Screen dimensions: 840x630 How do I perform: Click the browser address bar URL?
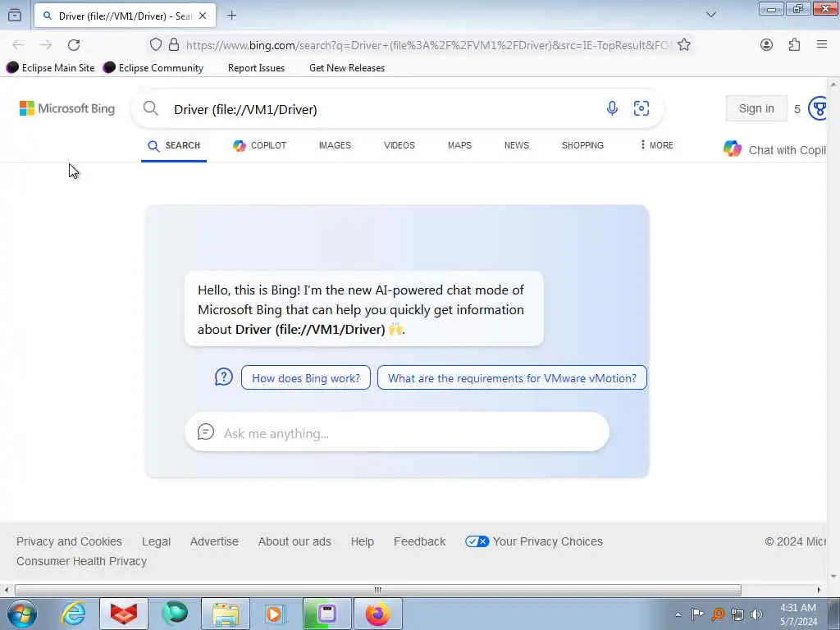click(x=427, y=45)
